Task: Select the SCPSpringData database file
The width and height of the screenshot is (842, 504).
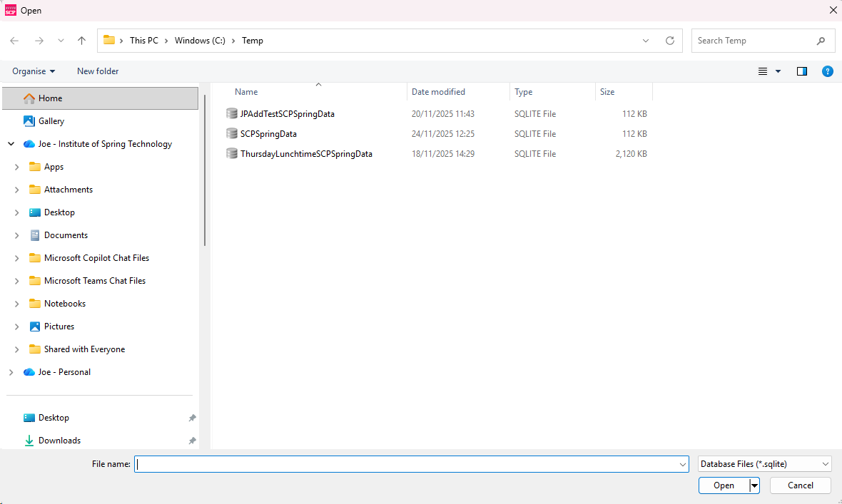Action: point(268,134)
